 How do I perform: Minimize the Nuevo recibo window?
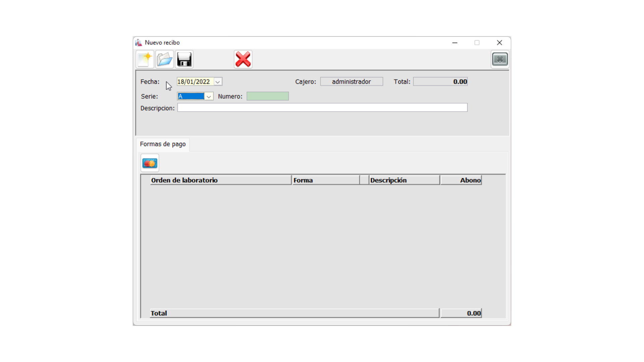coord(455,43)
